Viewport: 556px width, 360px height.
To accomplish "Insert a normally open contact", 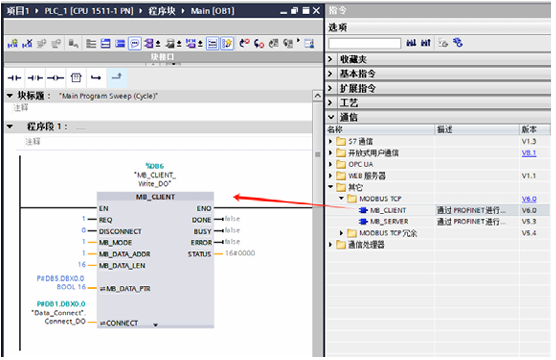I will [14, 78].
